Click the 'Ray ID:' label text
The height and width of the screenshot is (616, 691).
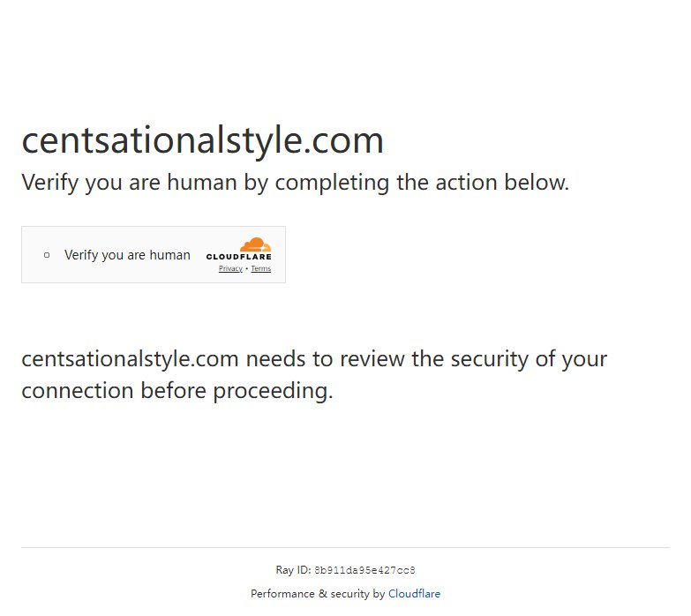pyautogui.click(x=294, y=570)
